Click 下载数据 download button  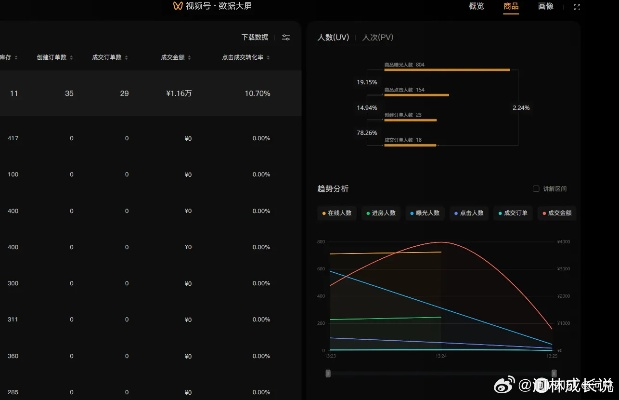(254, 37)
